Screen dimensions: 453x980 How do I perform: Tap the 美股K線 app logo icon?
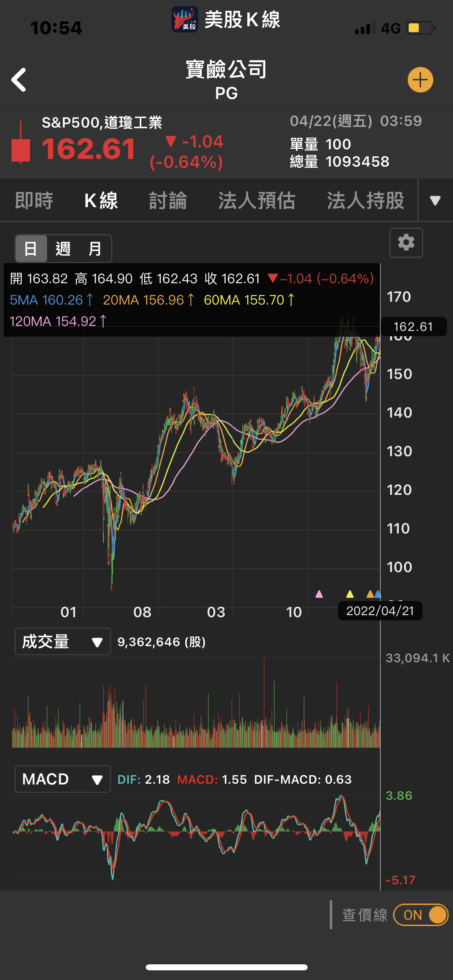coord(185,19)
